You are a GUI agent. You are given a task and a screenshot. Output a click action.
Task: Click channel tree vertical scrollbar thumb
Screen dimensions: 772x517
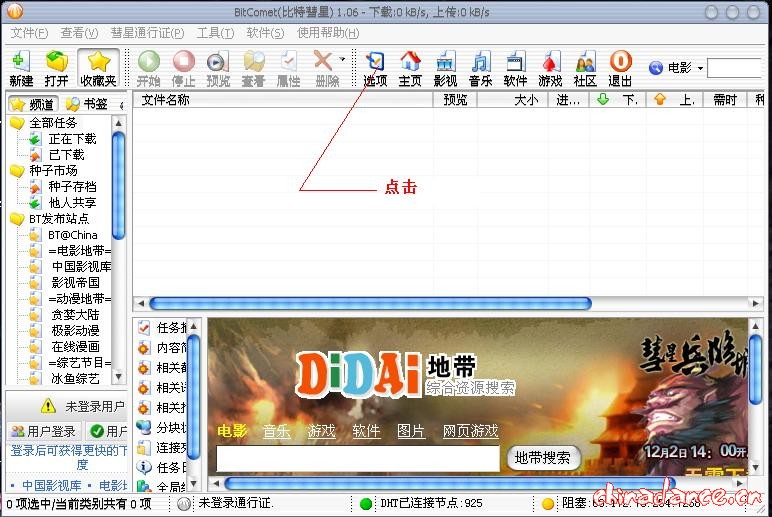[118, 185]
